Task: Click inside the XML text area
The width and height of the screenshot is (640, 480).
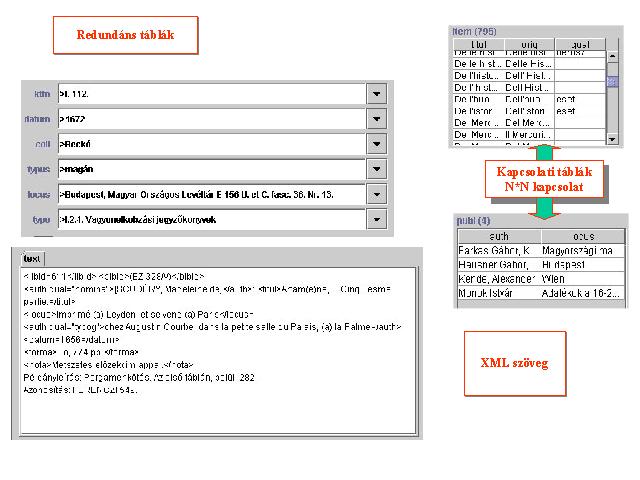Action: 218,351
